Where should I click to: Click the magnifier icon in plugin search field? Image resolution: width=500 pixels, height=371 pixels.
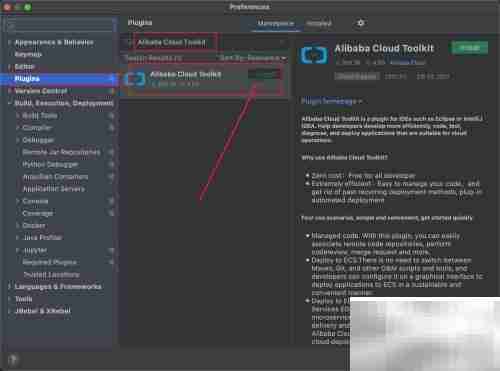click(129, 42)
